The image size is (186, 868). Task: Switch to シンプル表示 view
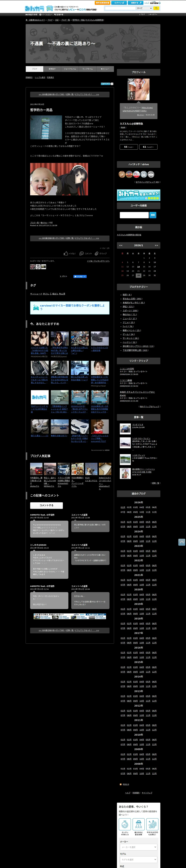[40, 78]
